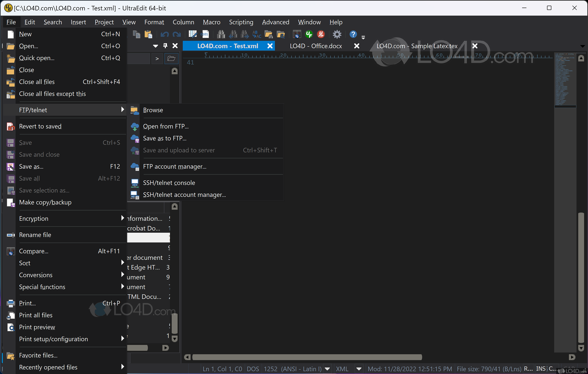This screenshot has height=374, width=588.
Task: Click the editor horizontal scrollbar thumb
Action: tap(307, 357)
